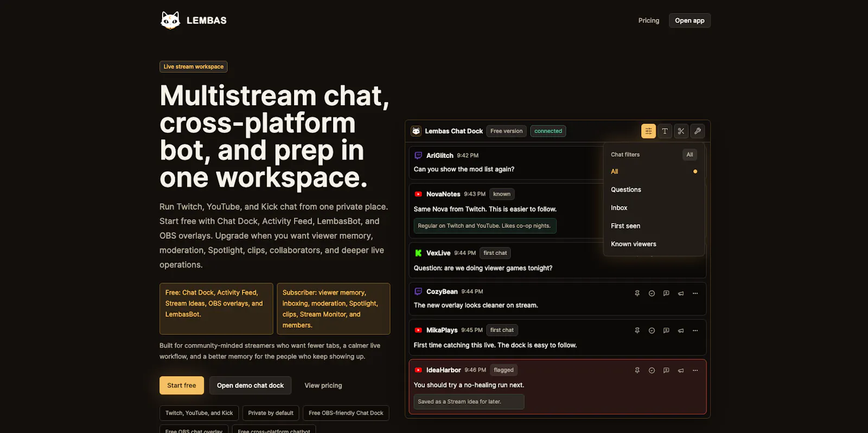Screen dimensions: 868x433
Task: Click the Lembas fox logo in header
Action: click(170, 21)
